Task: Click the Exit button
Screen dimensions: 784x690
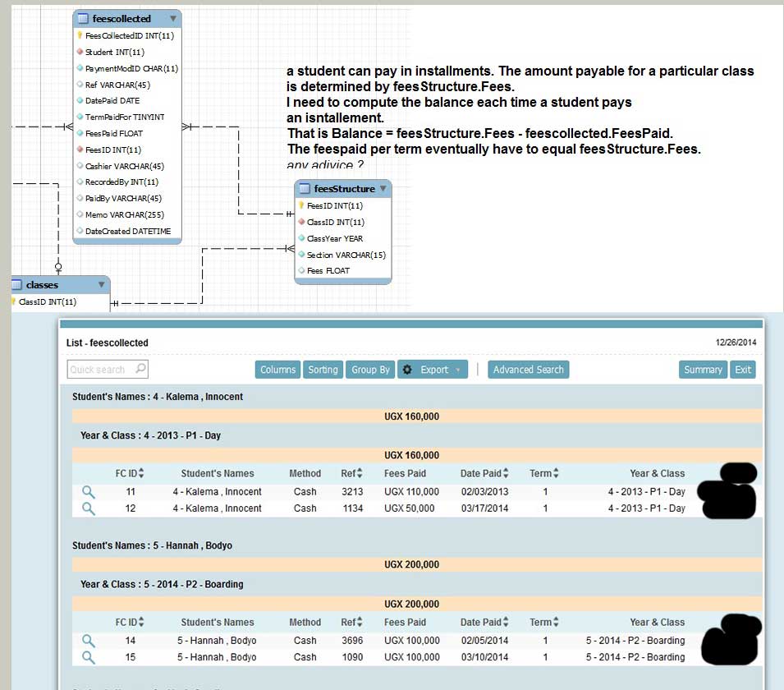Action: click(x=742, y=370)
